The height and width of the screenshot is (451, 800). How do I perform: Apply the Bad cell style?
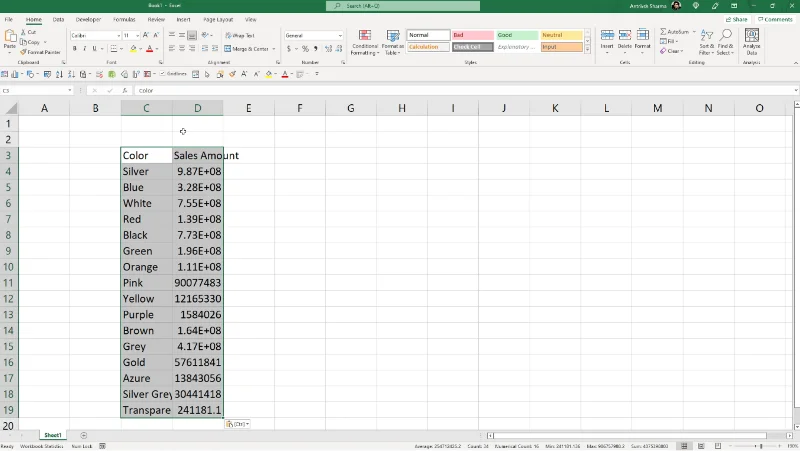(x=472, y=35)
